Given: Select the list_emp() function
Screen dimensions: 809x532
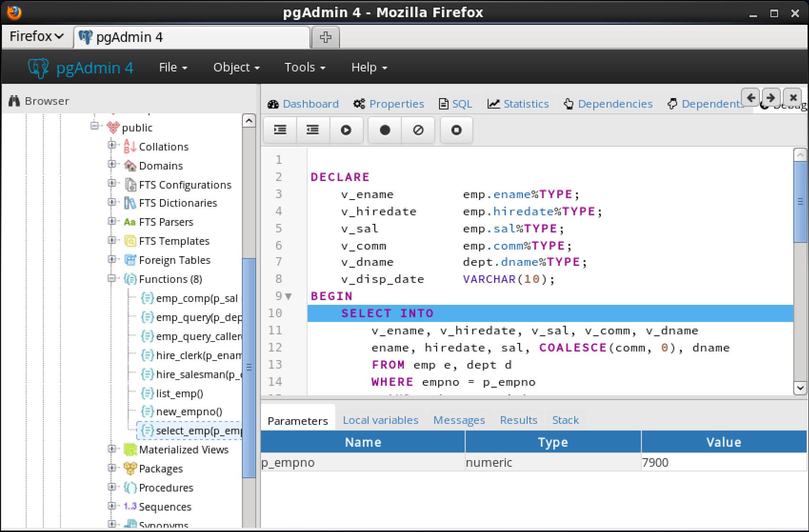Looking at the screenshot, I should click(179, 393).
